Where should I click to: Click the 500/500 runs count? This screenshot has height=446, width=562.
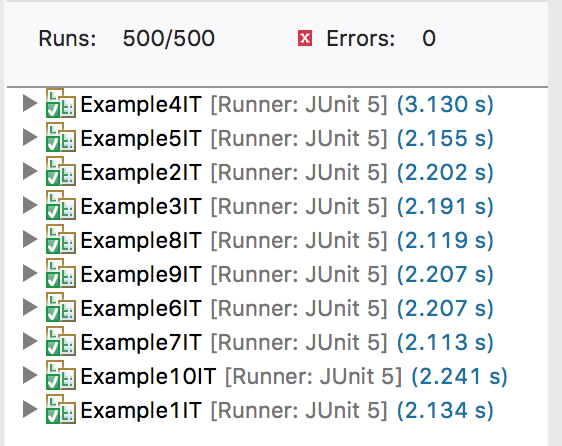(169, 38)
